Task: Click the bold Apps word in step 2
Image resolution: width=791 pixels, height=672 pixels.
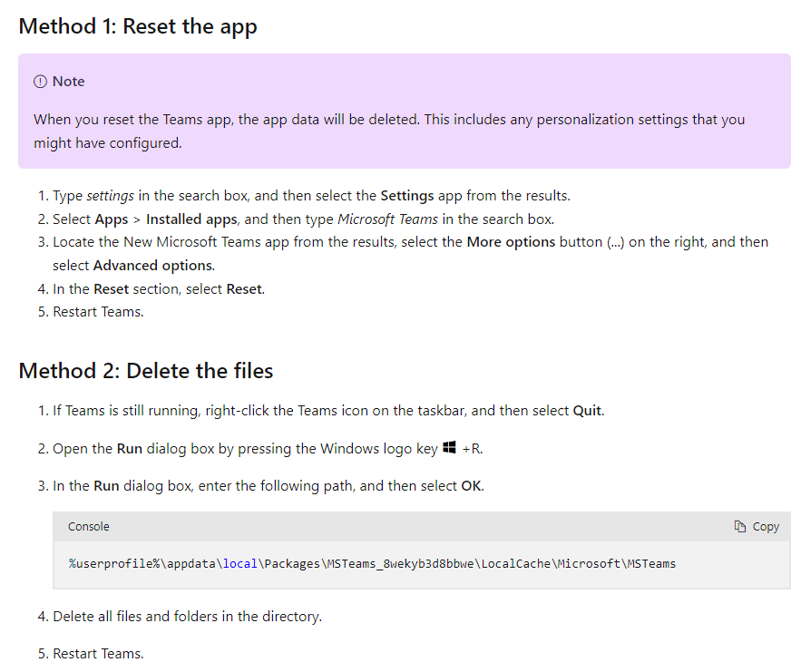Action: 112,219
